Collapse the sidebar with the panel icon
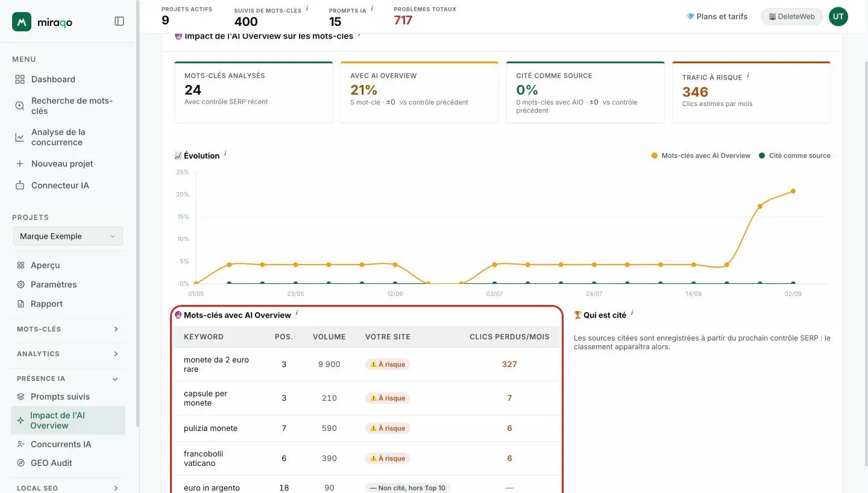This screenshot has width=868, height=493. [119, 21]
